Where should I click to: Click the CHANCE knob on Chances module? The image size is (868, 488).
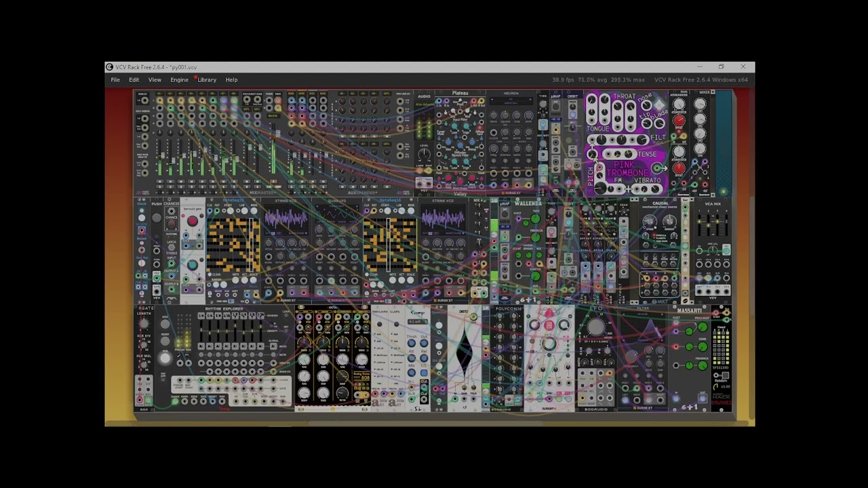pos(172,224)
